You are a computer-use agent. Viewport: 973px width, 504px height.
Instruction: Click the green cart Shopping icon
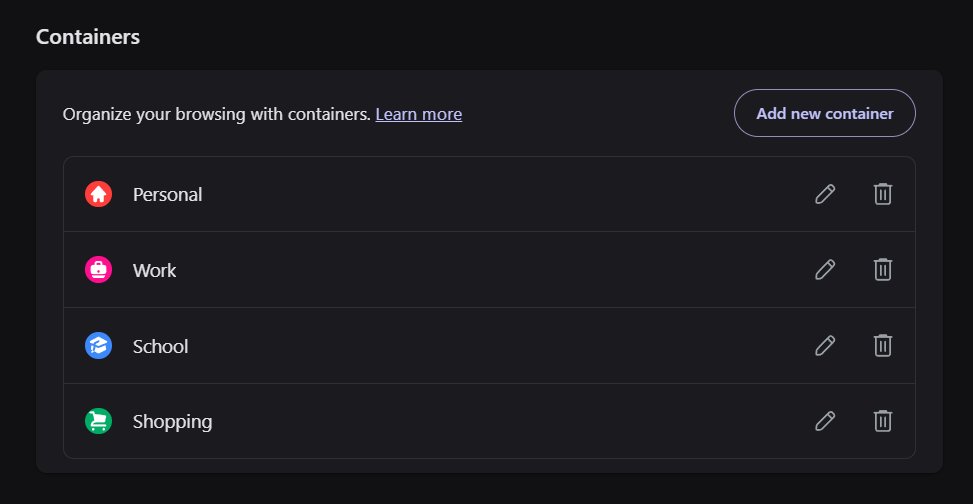coord(98,421)
